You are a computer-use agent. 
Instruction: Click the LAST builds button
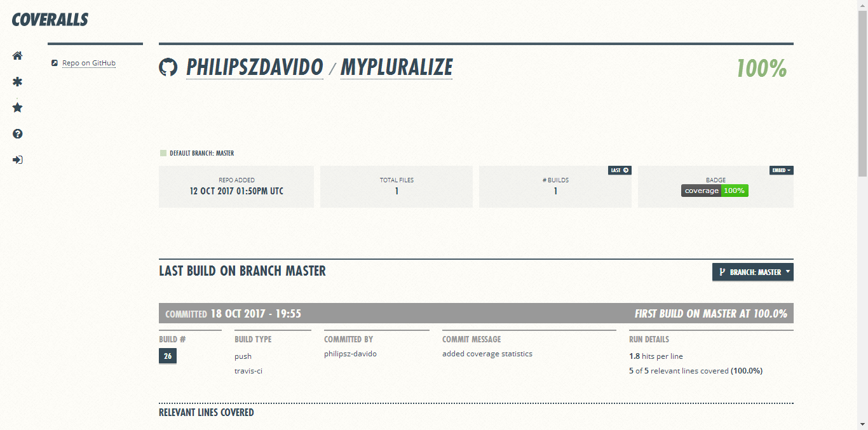[x=620, y=170]
